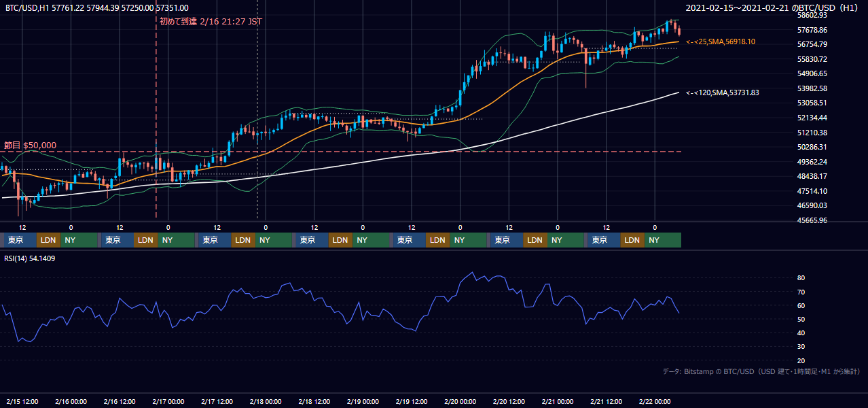Select the 2/21 00:00 date label
This screenshot has width=868, height=408.
point(558,402)
